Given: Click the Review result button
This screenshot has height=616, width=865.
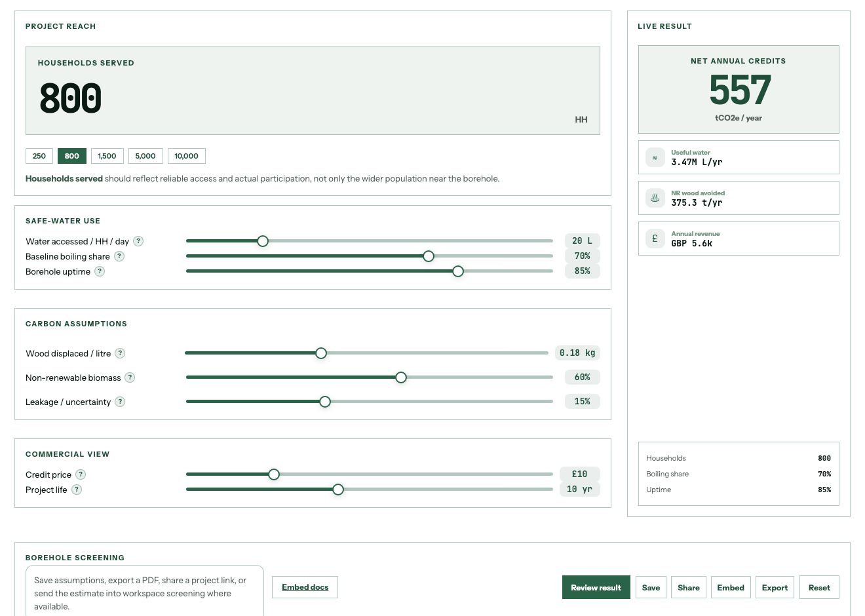Looking at the screenshot, I should pos(596,588).
